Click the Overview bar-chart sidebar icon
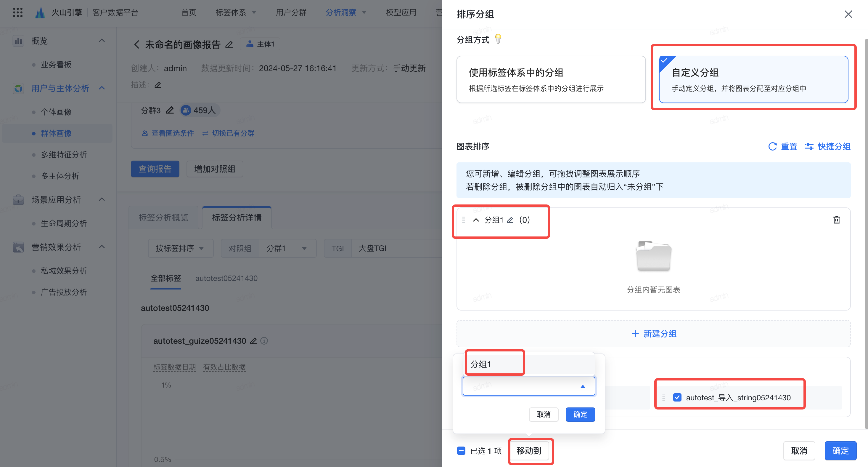Screen dimensions: 868x467 point(18,41)
